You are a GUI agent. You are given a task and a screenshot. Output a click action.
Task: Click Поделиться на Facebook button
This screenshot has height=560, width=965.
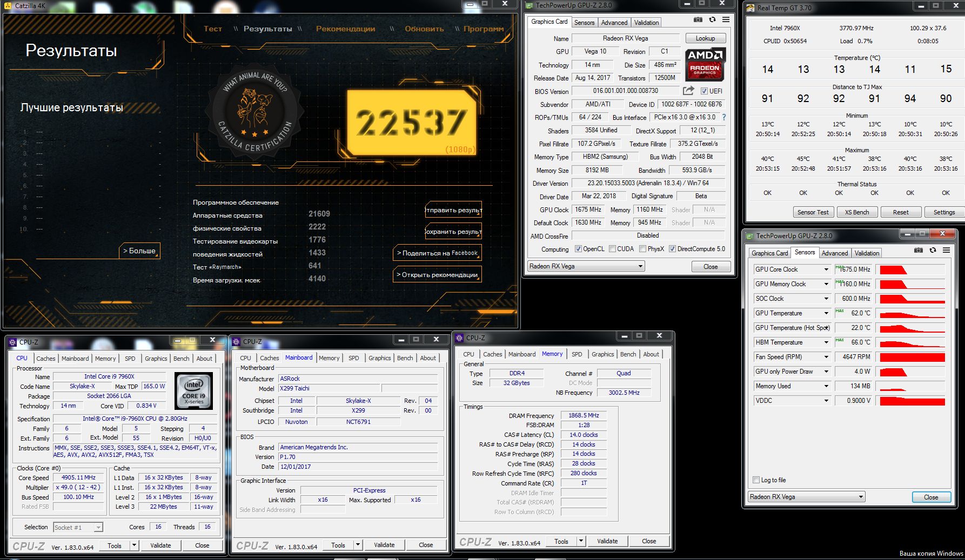437,253
